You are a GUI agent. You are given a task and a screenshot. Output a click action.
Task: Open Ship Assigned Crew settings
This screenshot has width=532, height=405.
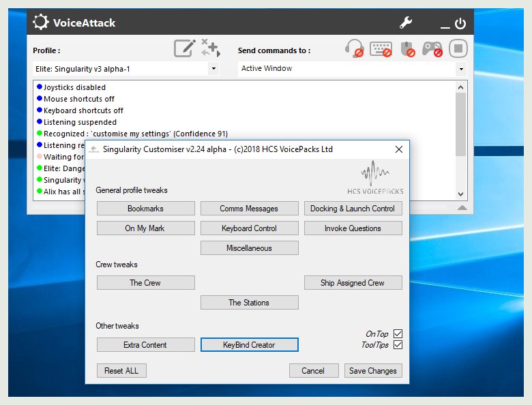353,282
